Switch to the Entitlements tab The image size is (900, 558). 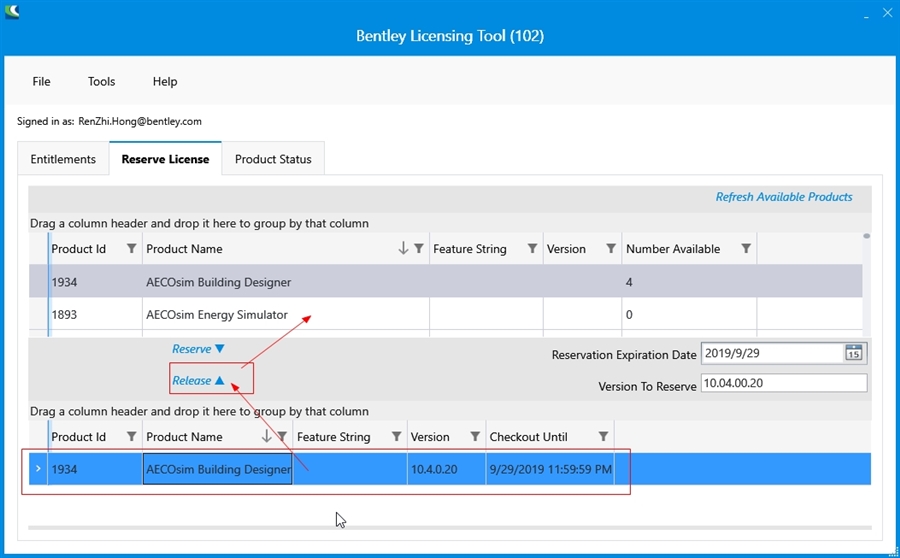click(63, 159)
